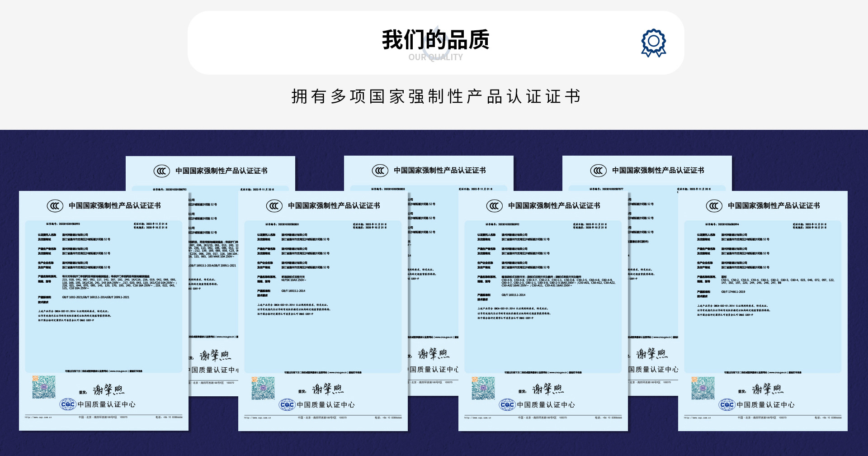
Task: Click the handwritten signature on the leftmost front certificate
Action: pyautogui.click(x=108, y=390)
